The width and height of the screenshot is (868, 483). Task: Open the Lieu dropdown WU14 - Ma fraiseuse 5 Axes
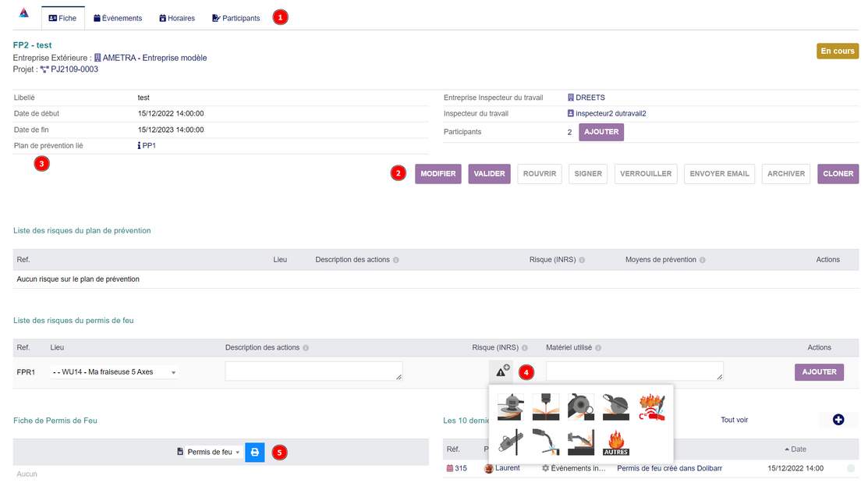click(114, 372)
